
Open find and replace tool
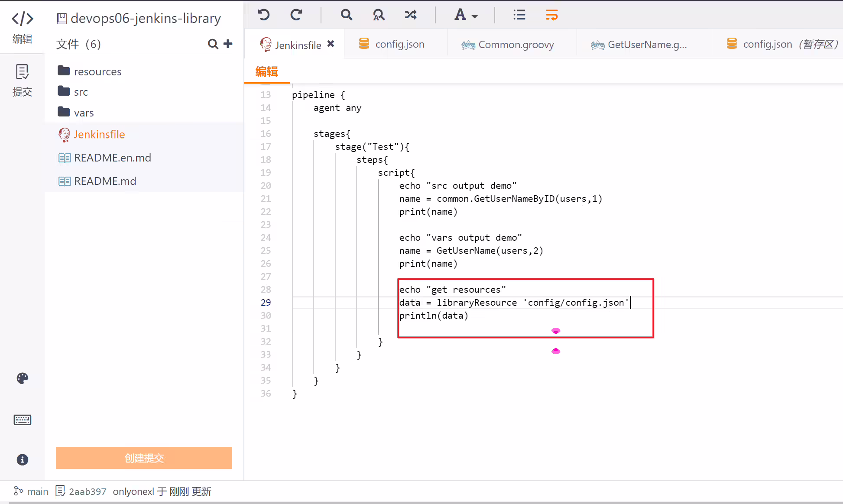click(x=379, y=15)
